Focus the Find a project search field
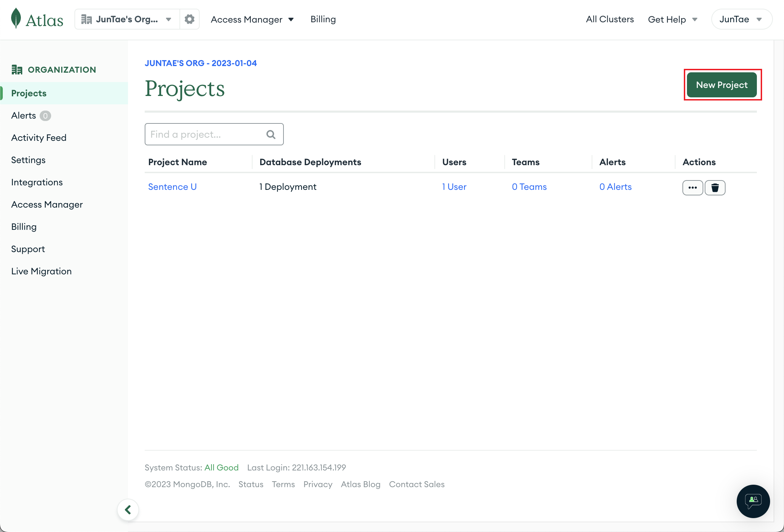 pyautogui.click(x=205, y=135)
